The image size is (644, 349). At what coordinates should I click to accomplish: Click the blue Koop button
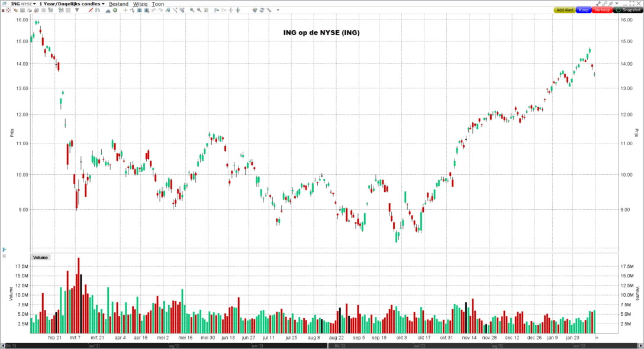[x=584, y=10]
